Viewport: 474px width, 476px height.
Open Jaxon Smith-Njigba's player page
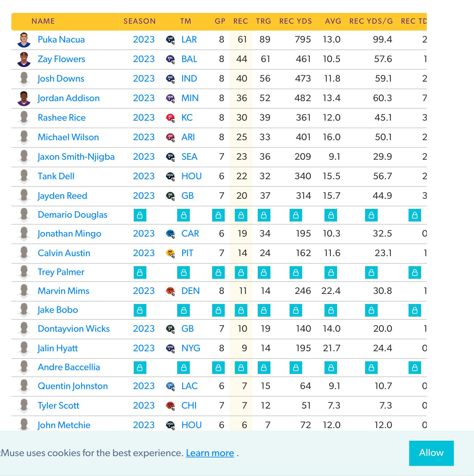coord(76,157)
